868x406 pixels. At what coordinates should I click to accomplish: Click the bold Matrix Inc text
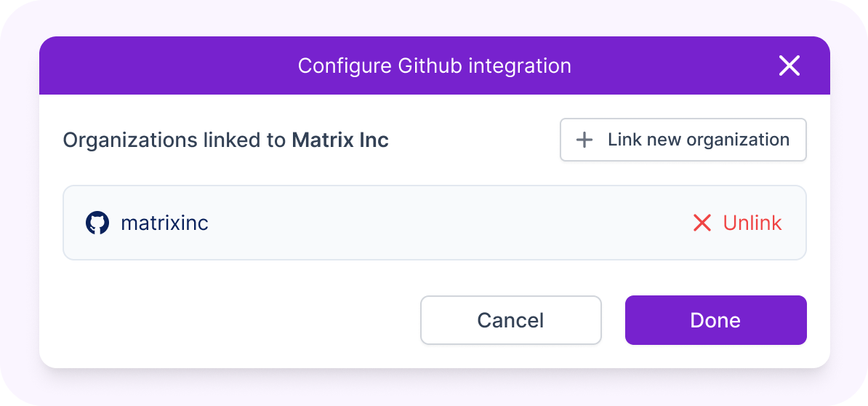[340, 140]
